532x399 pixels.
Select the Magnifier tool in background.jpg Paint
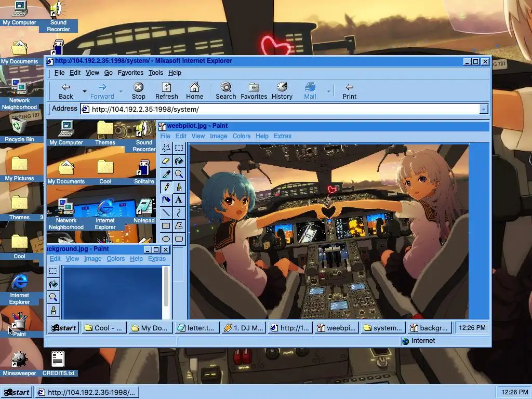coord(54,297)
